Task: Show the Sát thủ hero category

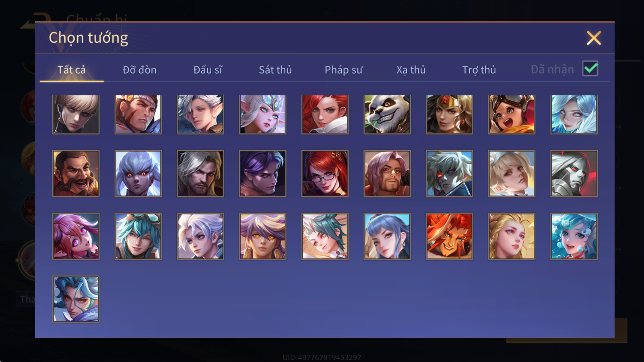Action: [x=275, y=70]
